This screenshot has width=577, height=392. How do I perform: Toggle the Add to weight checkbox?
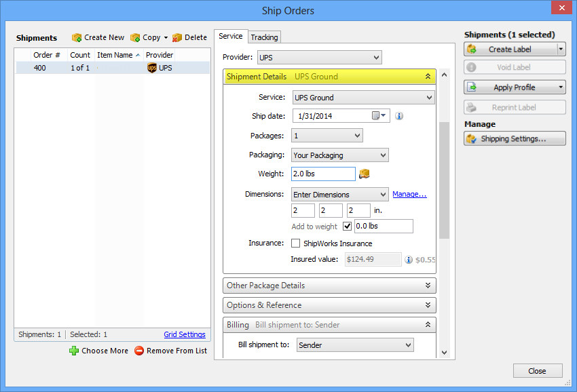click(347, 226)
